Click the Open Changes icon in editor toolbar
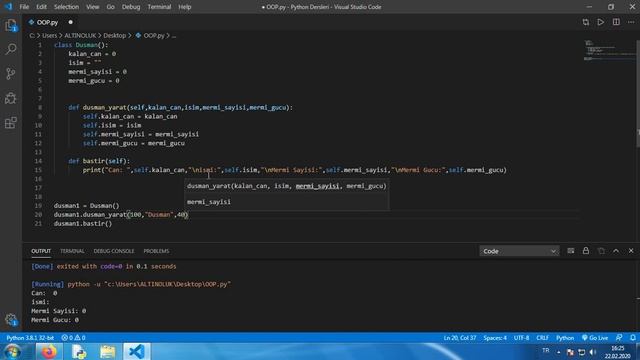 pos(586,22)
